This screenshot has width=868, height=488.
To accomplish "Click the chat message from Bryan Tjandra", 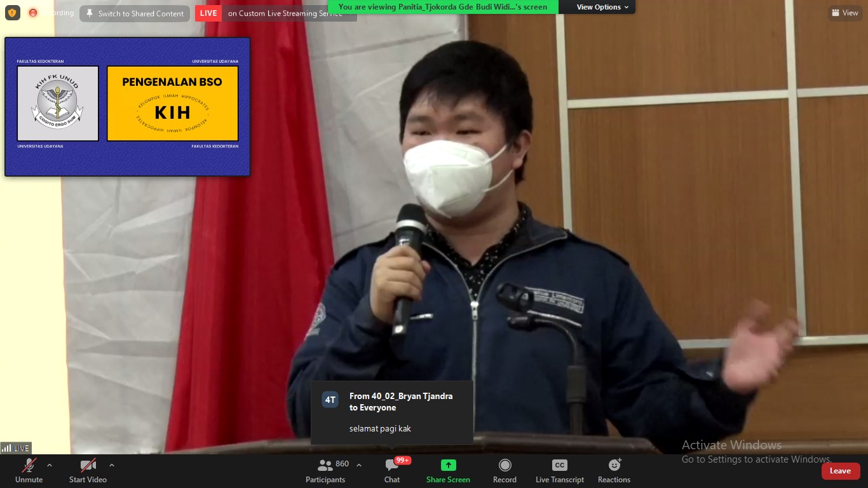I will (x=392, y=412).
